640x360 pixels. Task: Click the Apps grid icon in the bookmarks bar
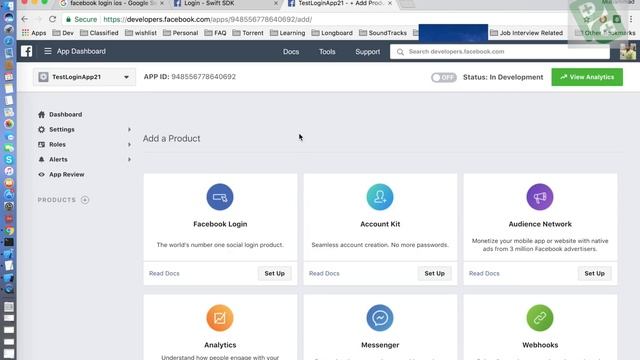(x=25, y=33)
